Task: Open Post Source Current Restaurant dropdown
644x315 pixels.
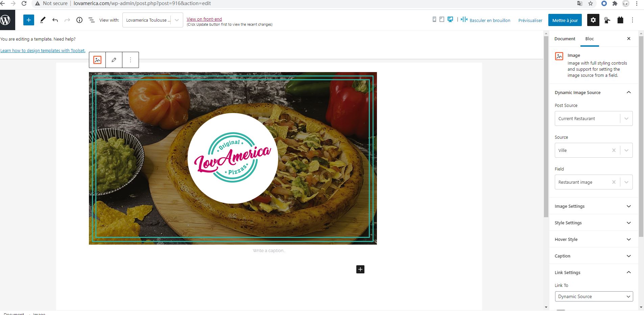Action: click(x=594, y=118)
